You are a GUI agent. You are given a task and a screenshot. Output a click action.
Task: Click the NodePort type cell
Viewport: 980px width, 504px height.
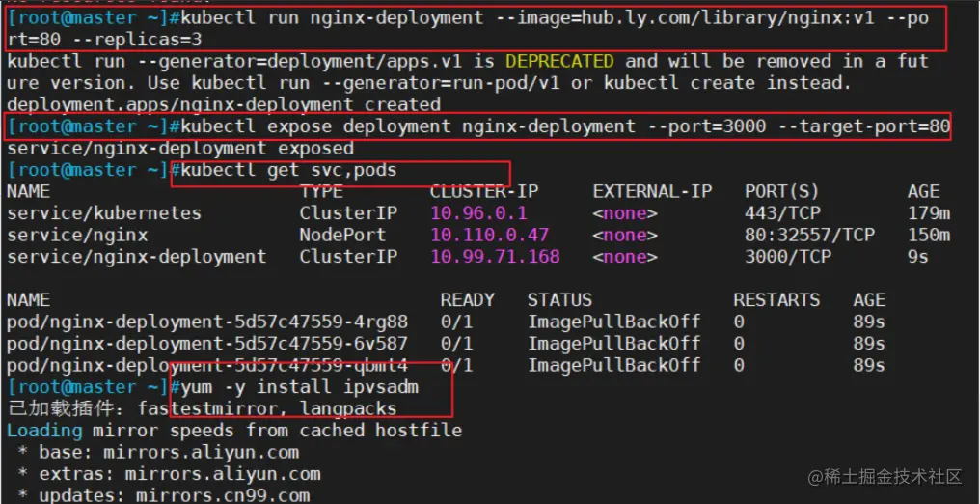[x=342, y=236]
